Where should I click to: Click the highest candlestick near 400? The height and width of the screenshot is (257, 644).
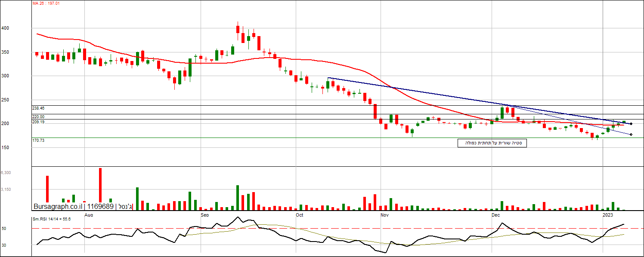[238, 29]
